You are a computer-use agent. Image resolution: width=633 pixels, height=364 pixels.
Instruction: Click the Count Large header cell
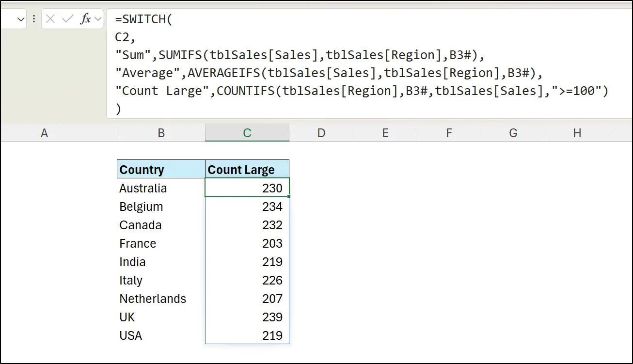247,169
